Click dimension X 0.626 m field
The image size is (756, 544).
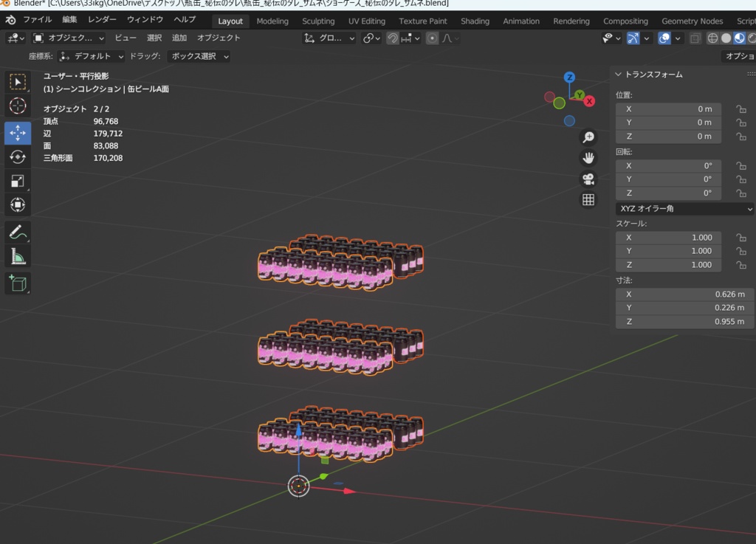click(x=684, y=295)
